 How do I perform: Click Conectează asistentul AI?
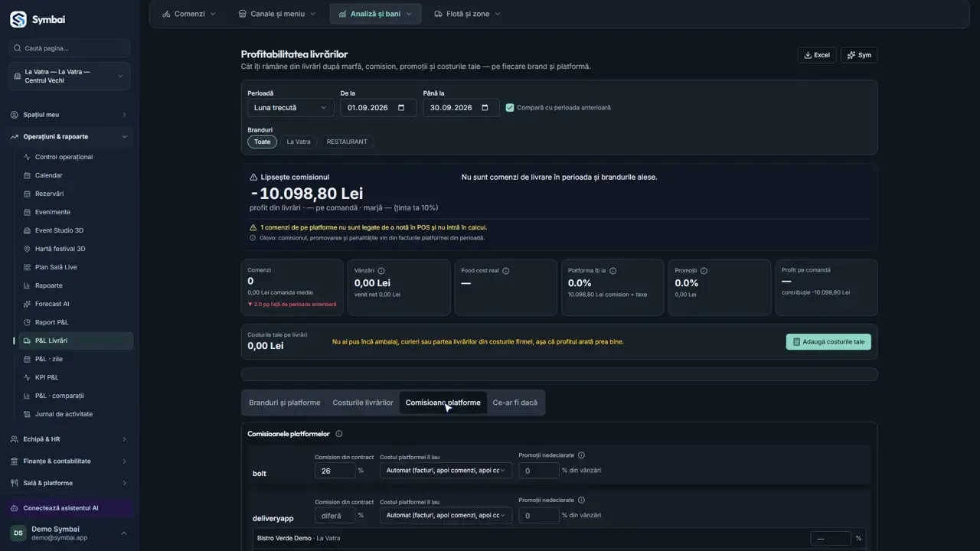click(70, 508)
